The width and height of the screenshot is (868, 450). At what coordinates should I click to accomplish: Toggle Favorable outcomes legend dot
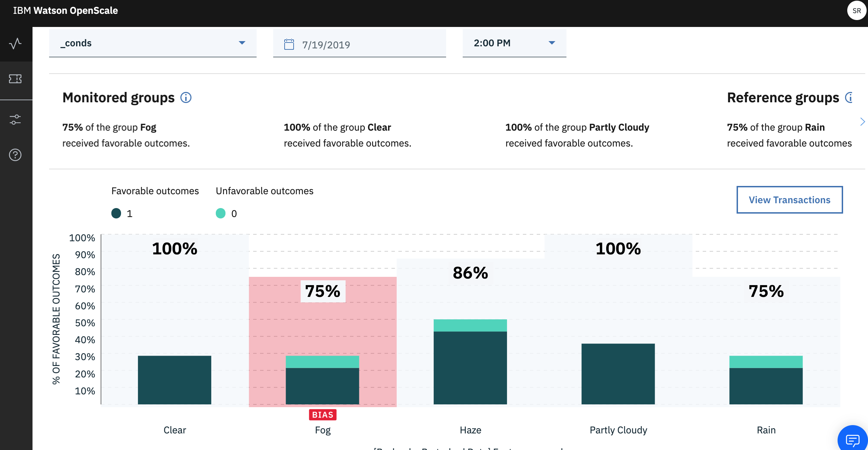pyautogui.click(x=116, y=213)
